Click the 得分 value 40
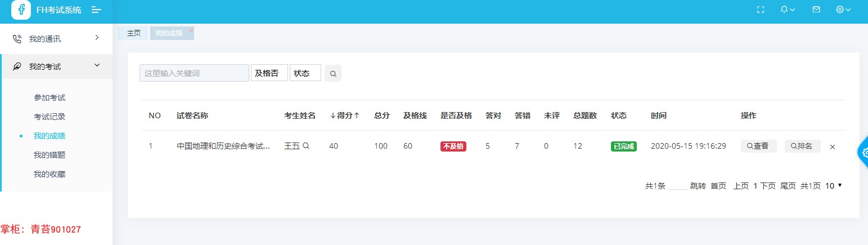This screenshot has width=868, height=245. pyautogui.click(x=334, y=146)
